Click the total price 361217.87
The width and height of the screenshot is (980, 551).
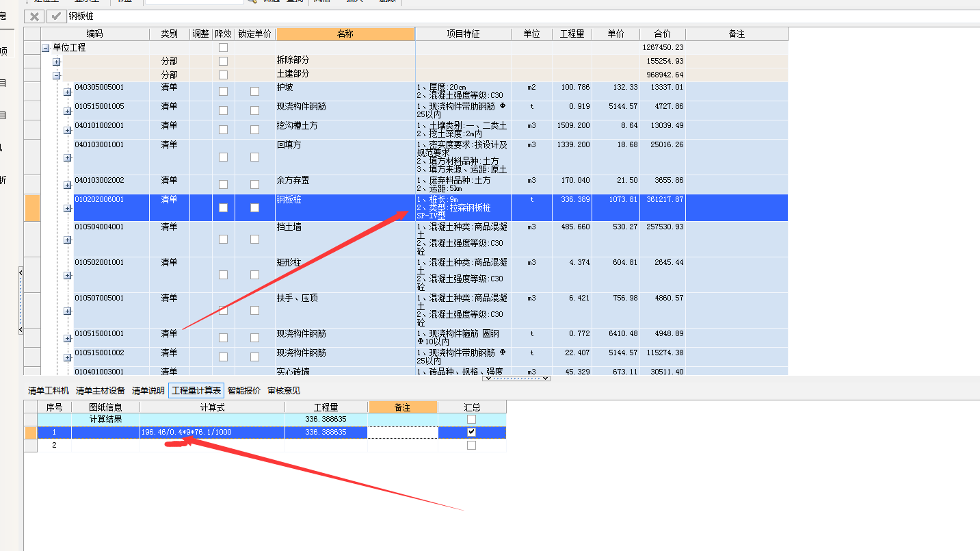pos(665,199)
